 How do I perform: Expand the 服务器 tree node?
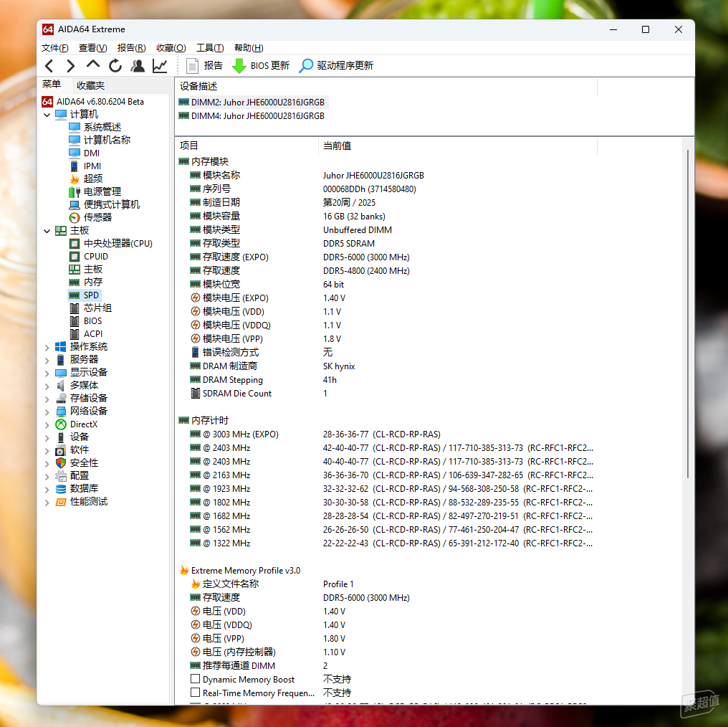click(47, 360)
